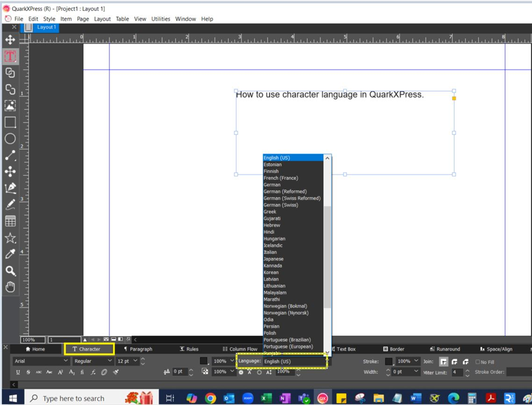The height and width of the screenshot is (405, 532).
Task: Select the Pan tool at toolbar bottom
Action: (x=10, y=287)
